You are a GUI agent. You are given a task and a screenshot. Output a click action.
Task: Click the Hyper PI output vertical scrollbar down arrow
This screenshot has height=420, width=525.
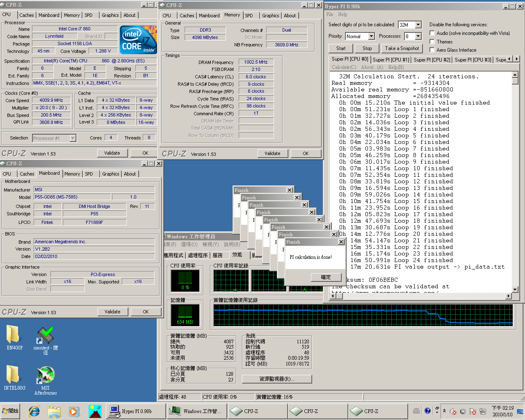click(x=515, y=289)
